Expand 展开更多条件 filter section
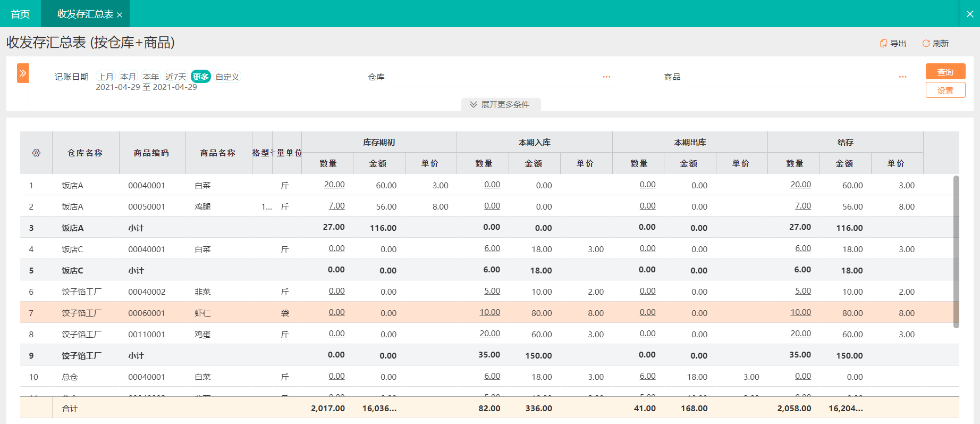Screen dimensions: 980x424 click(x=501, y=104)
